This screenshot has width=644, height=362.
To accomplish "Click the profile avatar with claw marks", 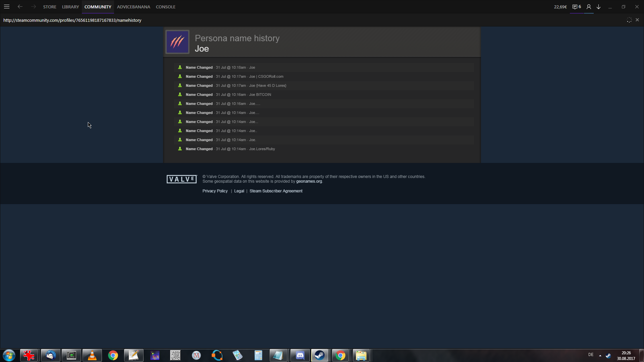I will click(x=177, y=42).
